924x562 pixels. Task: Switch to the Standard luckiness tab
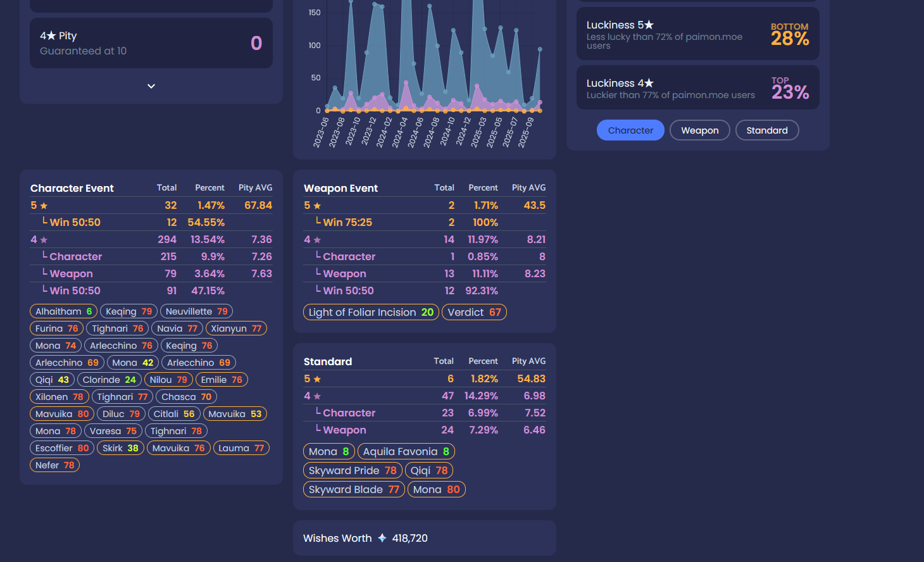(x=767, y=130)
